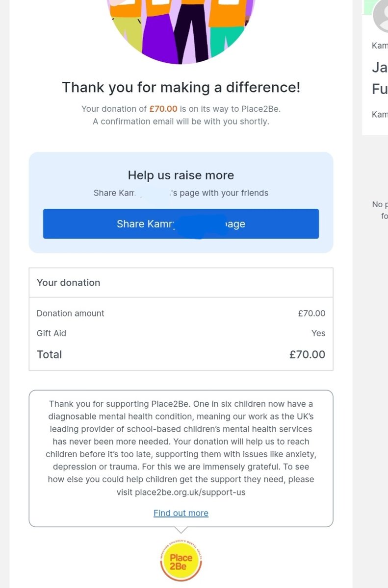Click the Gift Aid Yes value
The height and width of the screenshot is (588, 388).
pos(318,333)
